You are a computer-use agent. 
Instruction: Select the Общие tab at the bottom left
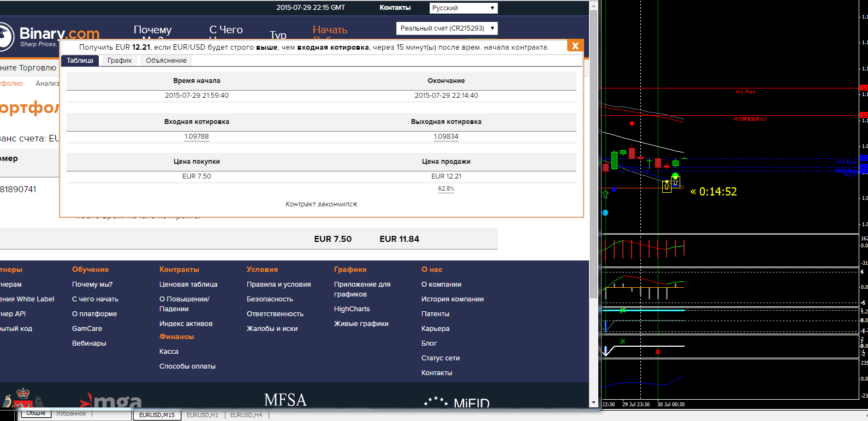(x=36, y=413)
